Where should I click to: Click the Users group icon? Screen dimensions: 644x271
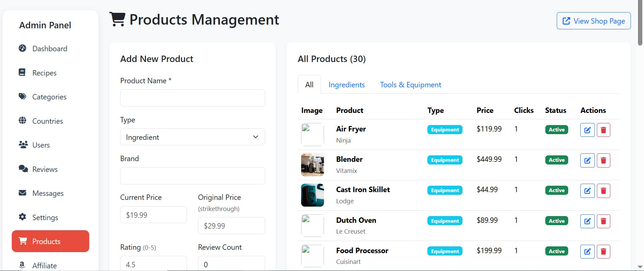pyautogui.click(x=23, y=145)
